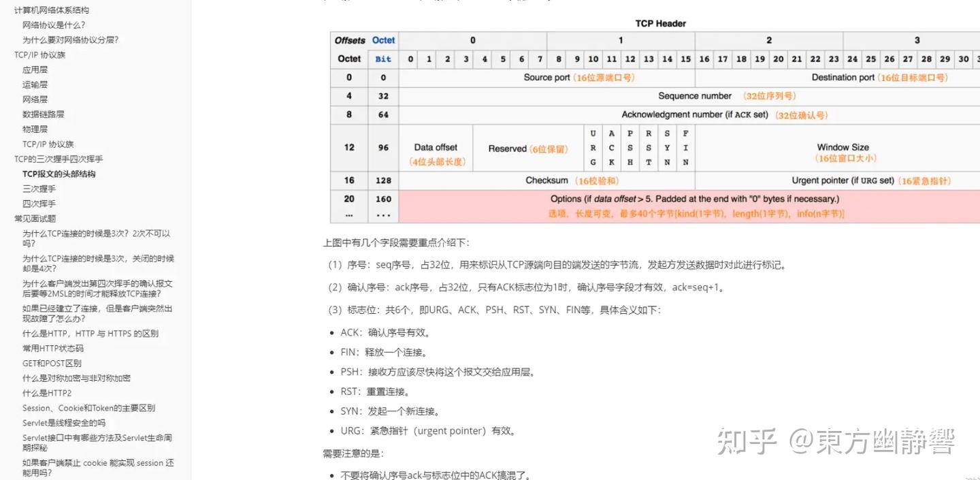980x480 pixels.
Task: Select 应用层 in the outline
Action: point(35,70)
